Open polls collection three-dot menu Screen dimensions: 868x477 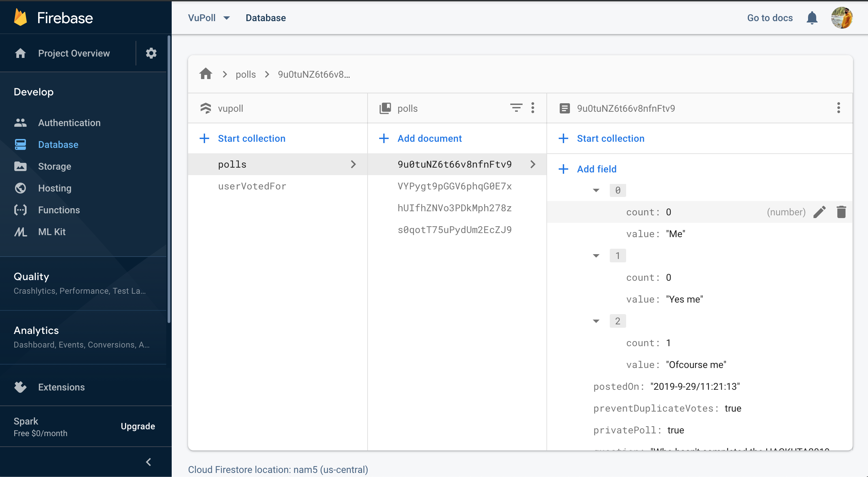(533, 108)
